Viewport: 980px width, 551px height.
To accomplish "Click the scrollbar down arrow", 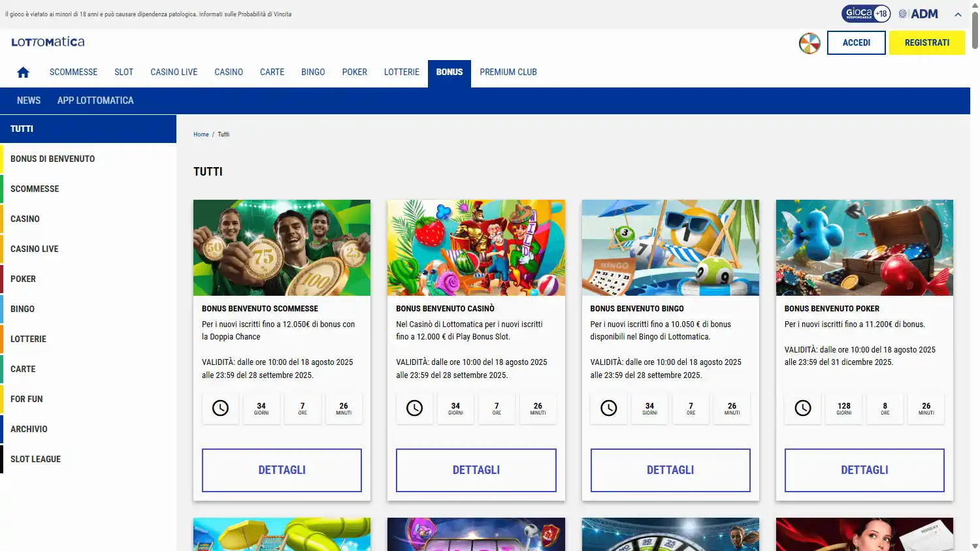I will (975, 546).
